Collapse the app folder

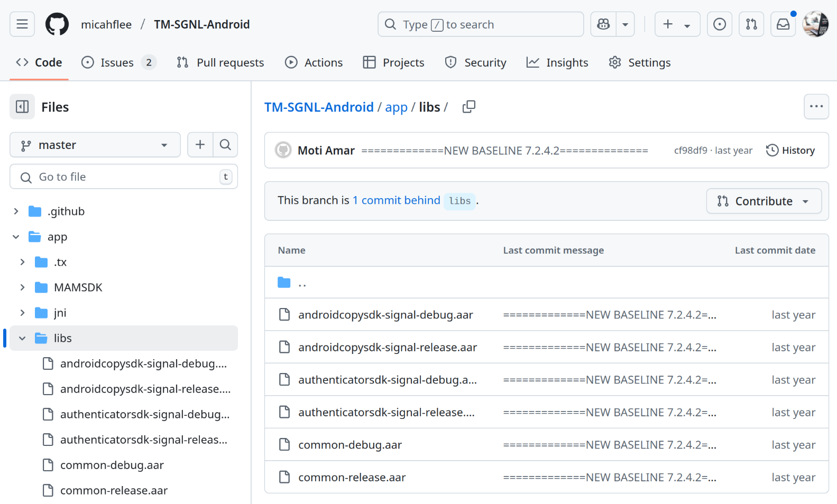pos(16,237)
